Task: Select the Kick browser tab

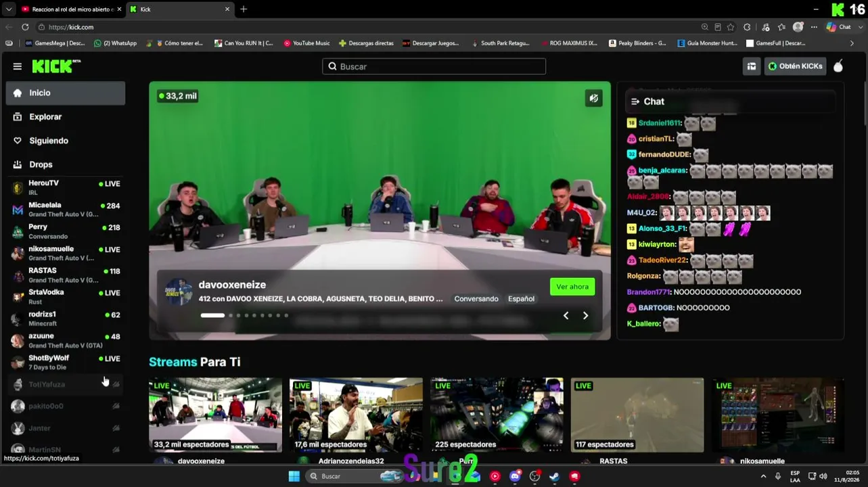Action: click(180, 9)
